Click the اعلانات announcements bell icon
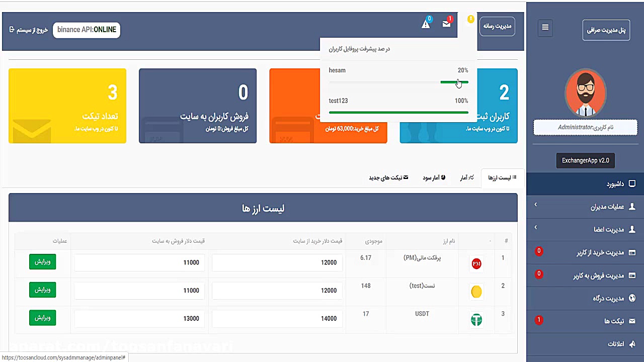This screenshot has width=644, height=362. coord(632,344)
